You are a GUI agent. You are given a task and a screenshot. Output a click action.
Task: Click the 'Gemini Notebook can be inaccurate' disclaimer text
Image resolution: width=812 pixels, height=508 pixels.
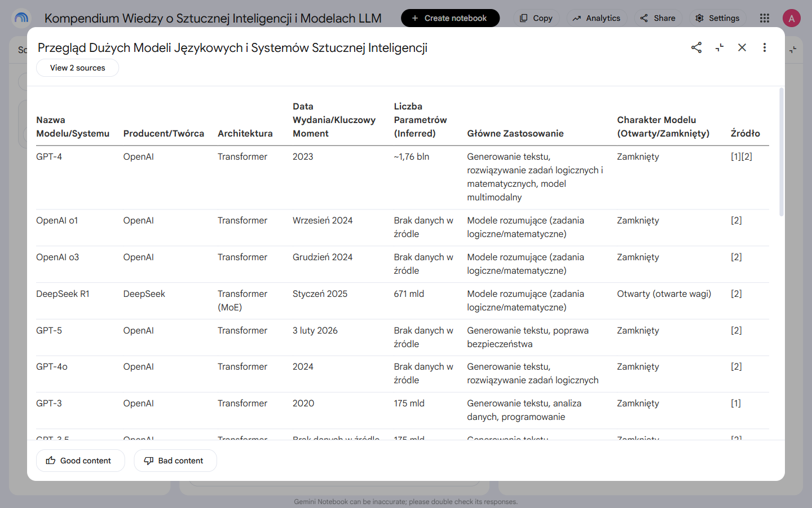[x=406, y=502]
